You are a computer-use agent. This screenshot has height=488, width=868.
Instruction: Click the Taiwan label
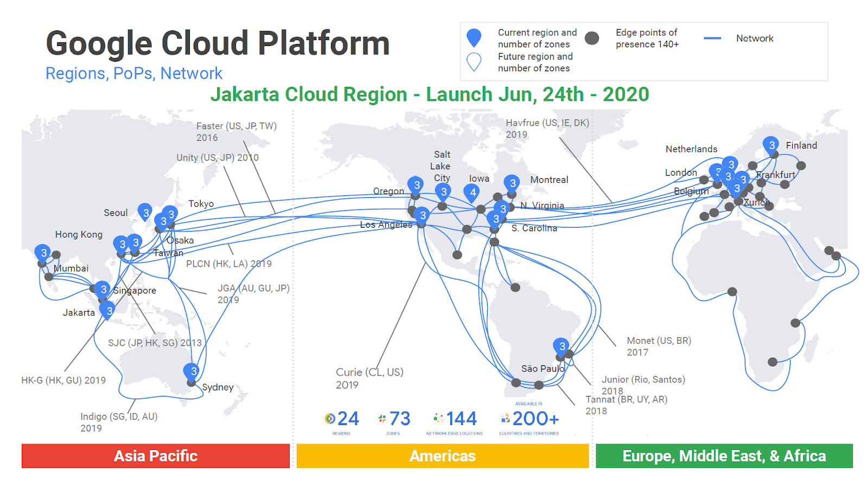[168, 253]
